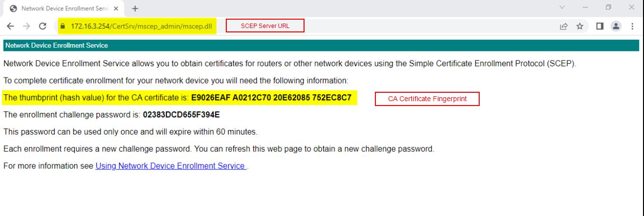Click the padlock site info icon
This screenshot has height=216, width=644.
pos(62,27)
